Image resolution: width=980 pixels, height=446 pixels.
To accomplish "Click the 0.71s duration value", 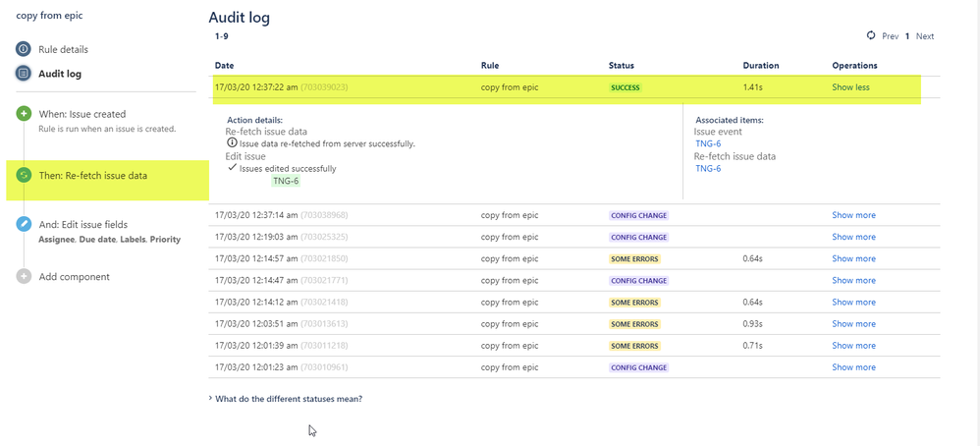I will click(x=752, y=345).
